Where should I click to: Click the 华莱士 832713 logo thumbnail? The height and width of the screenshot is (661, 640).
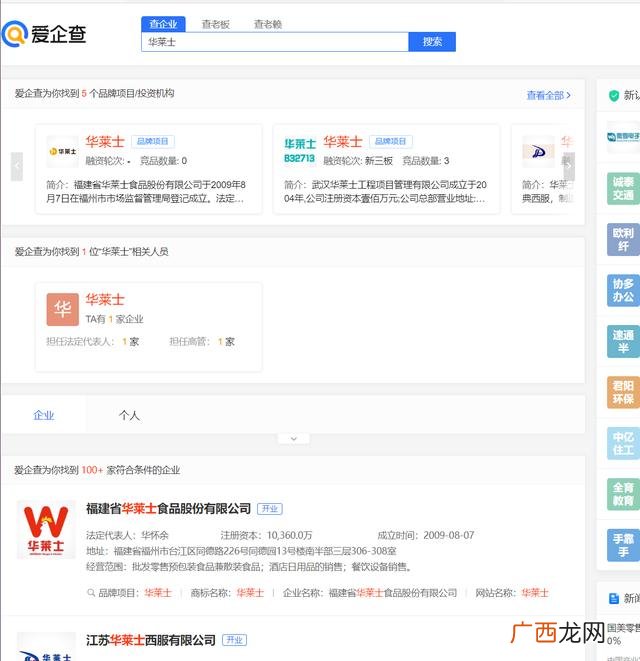click(x=300, y=151)
